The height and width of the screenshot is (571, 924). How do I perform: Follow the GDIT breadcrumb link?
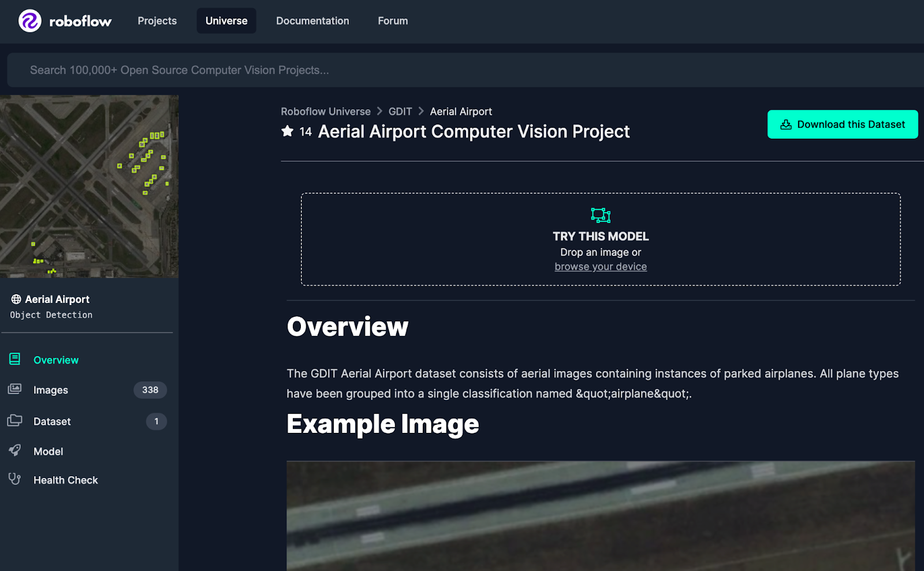[400, 112]
